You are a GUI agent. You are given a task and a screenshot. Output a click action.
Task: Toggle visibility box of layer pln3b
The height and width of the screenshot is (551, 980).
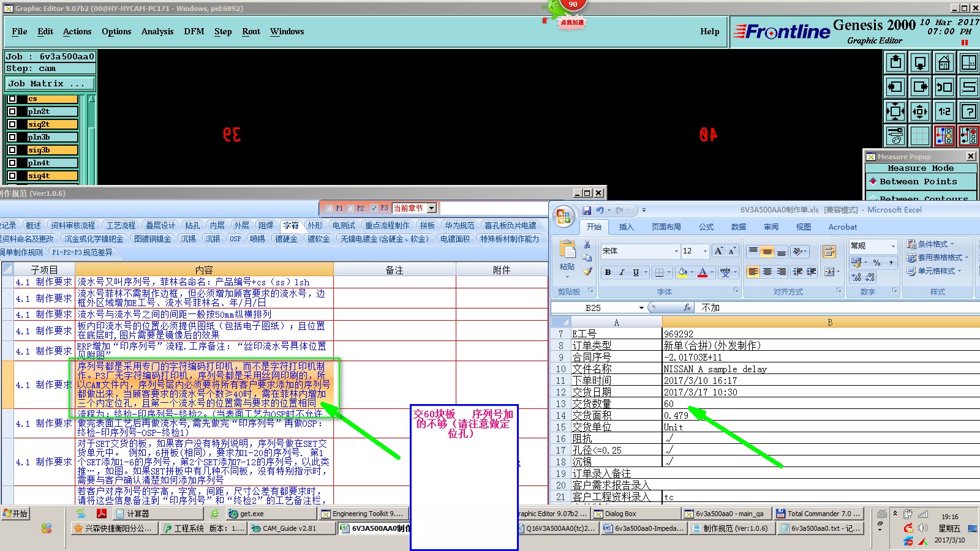[x=12, y=137]
